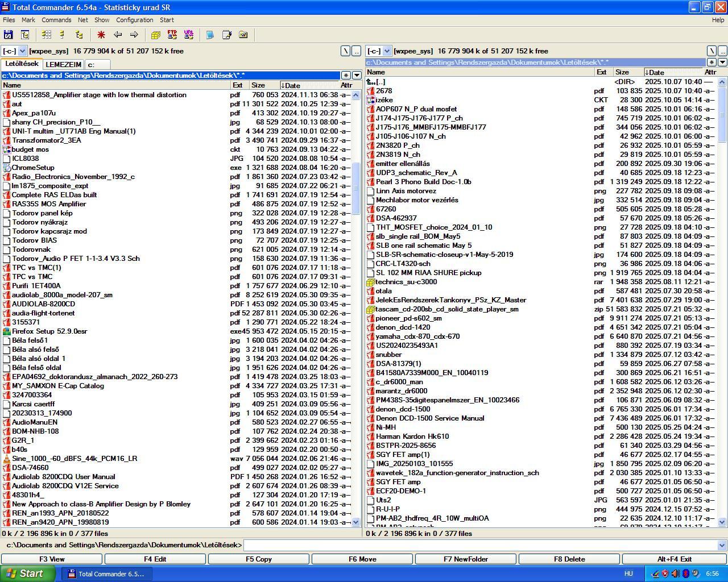This screenshot has height=582, width=728.
Task: Click the left panel scrollbar thumb
Action: click(x=357, y=189)
